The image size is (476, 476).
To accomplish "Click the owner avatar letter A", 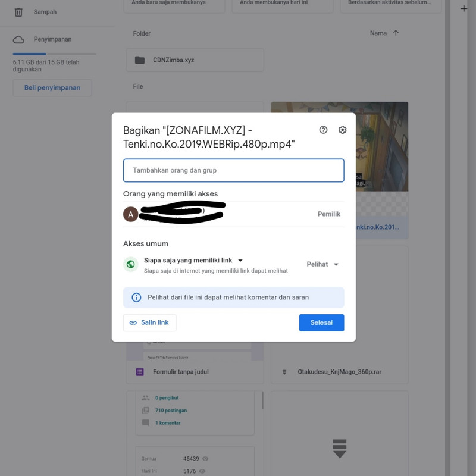I will (x=131, y=214).
